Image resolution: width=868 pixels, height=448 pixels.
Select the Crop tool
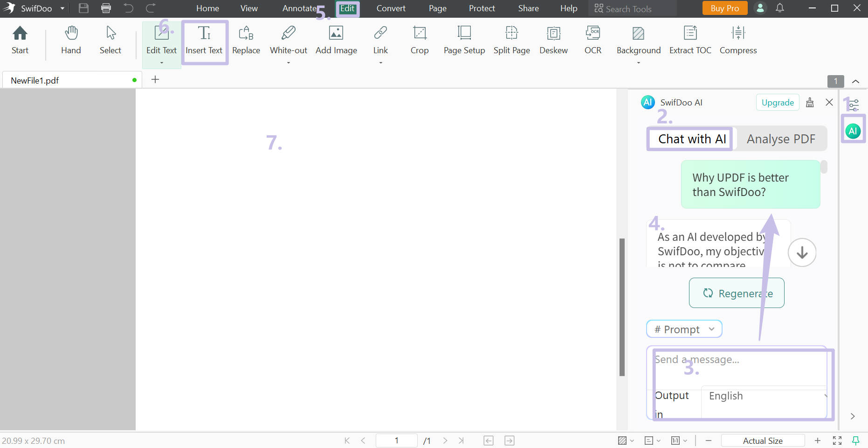point(419,41)
